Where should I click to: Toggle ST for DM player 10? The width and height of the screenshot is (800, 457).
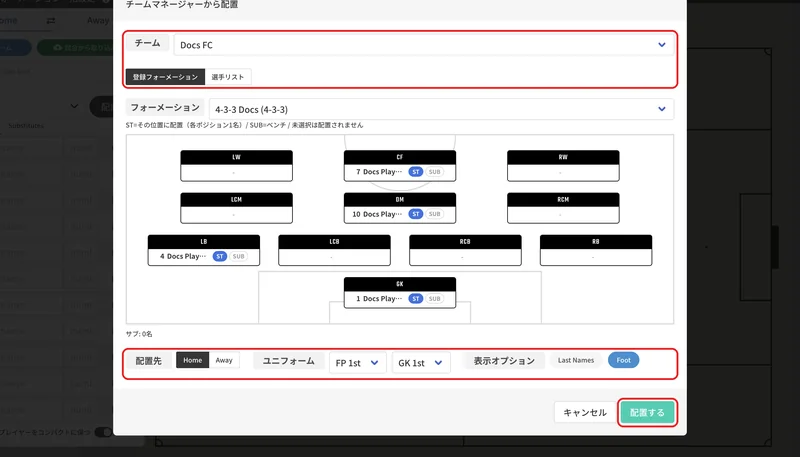click(x=416, y=214)
